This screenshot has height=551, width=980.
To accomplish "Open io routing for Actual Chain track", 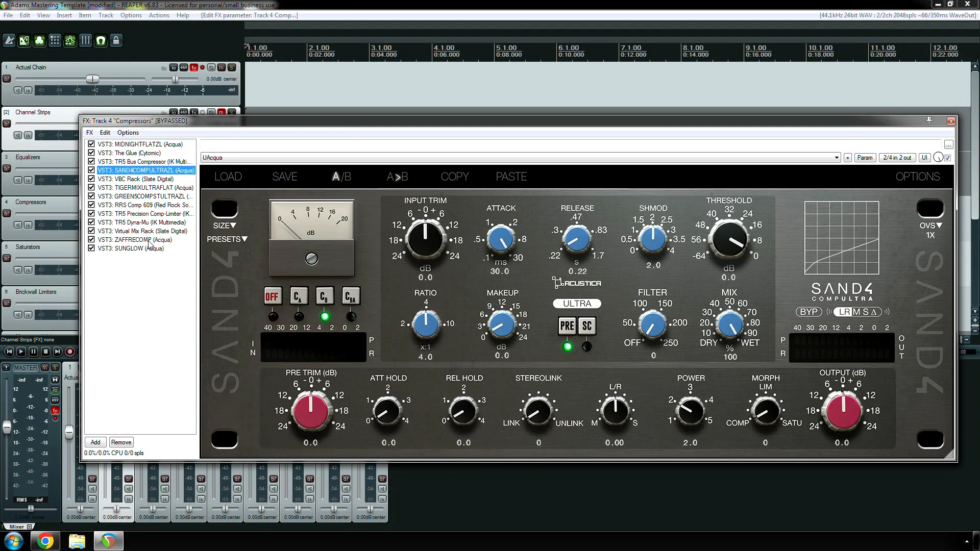I will click(174, 67).
